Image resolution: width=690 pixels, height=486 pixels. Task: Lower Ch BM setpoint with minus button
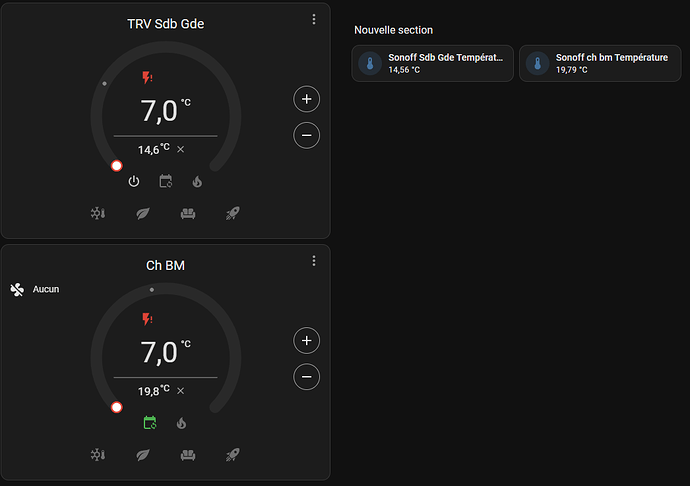307,377
